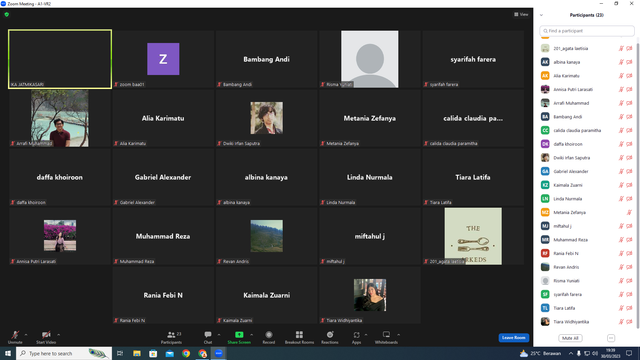This screenshot has height=360, width=640.
Task: Click miftahul j in participants list
Action: 587,226
